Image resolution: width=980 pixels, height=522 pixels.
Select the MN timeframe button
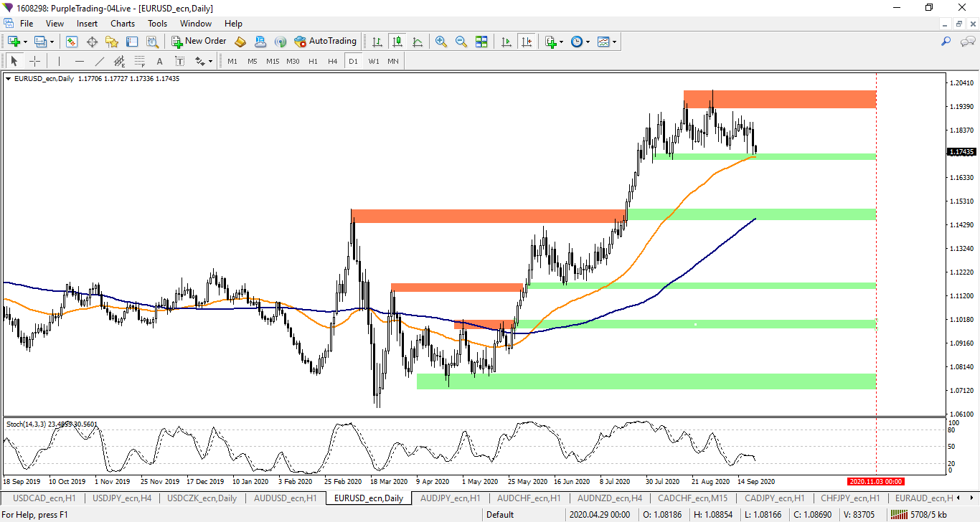click(x=393, y=61)
